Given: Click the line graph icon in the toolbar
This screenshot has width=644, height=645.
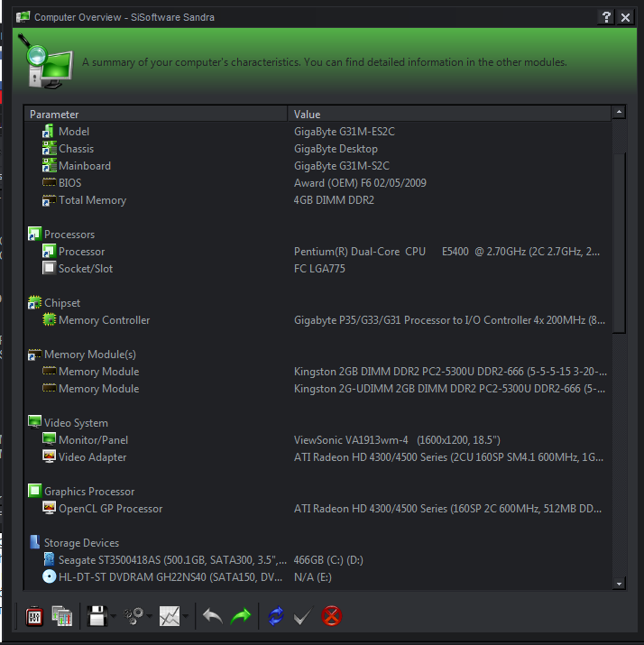Looking at the screenshot, I should [170, 616].
